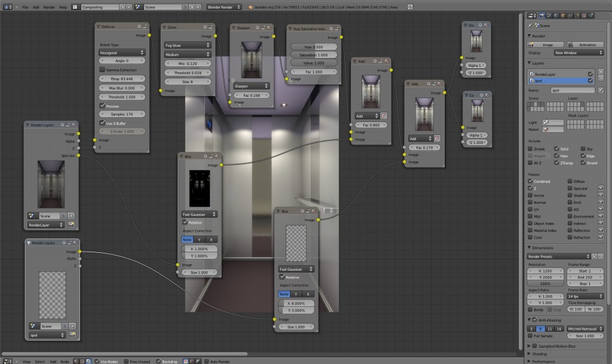Enable the Auto Render checkbox
This screenshot has height=364, width=612.
206,361
